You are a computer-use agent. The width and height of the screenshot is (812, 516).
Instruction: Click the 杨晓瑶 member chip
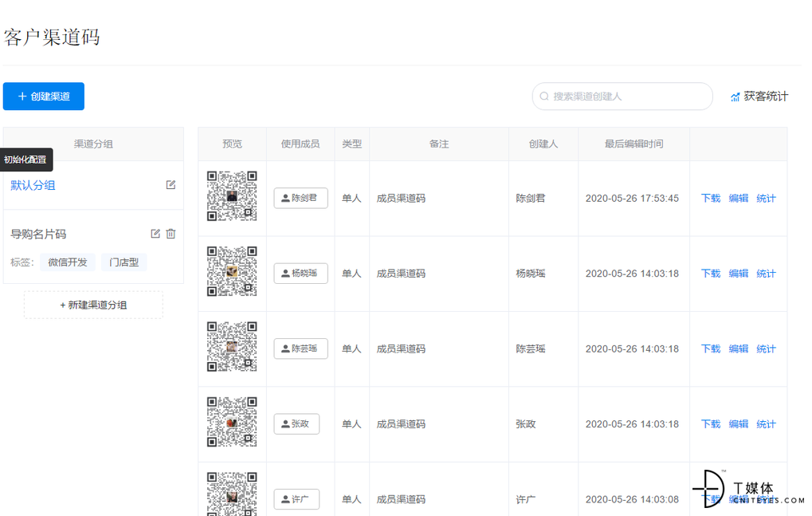tap(301, 274)
